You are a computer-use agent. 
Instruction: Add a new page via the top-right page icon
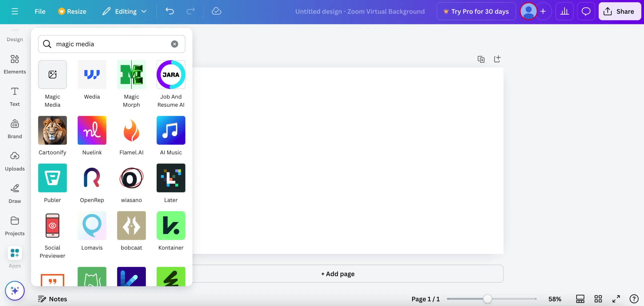click(497, 59)
